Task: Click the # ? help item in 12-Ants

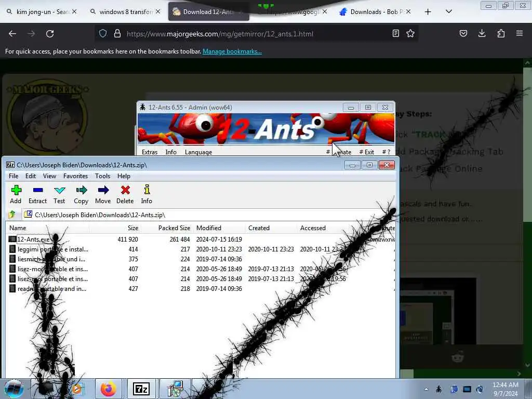Action: (386, 152)
